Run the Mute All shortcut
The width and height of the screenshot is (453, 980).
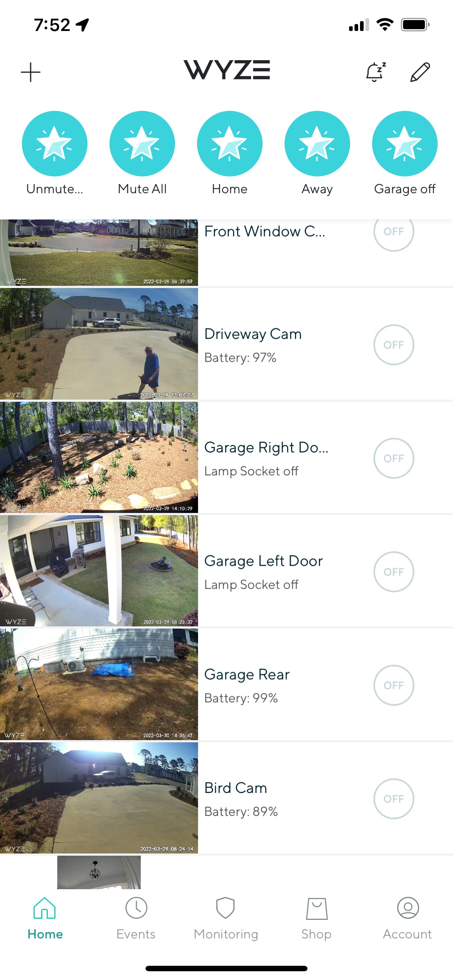(142, 143)
